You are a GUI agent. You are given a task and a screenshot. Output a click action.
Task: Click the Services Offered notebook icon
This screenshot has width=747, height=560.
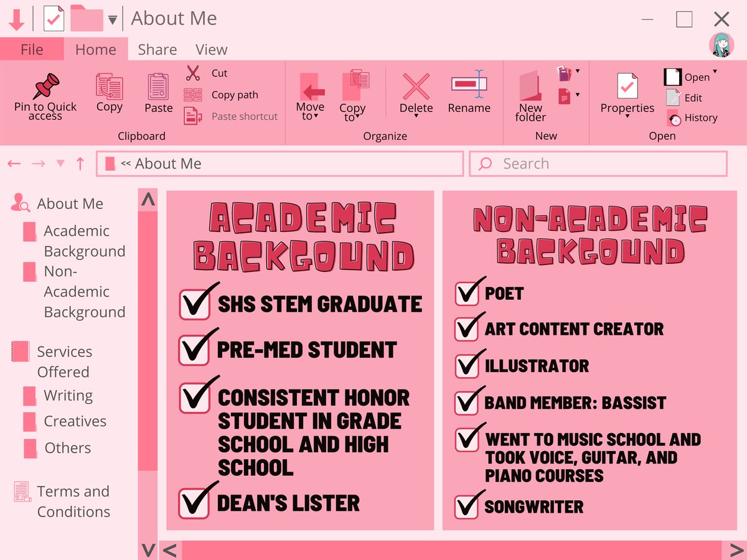20,352
